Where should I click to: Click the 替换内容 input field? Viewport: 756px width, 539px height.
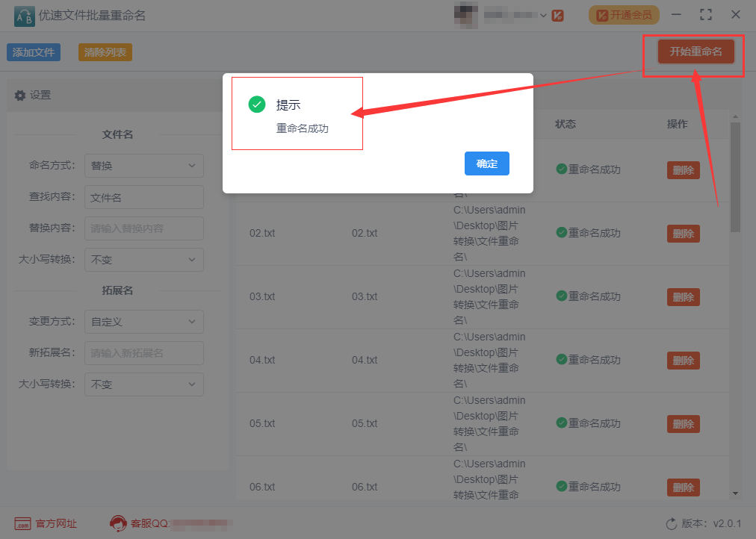coord(144,228)
